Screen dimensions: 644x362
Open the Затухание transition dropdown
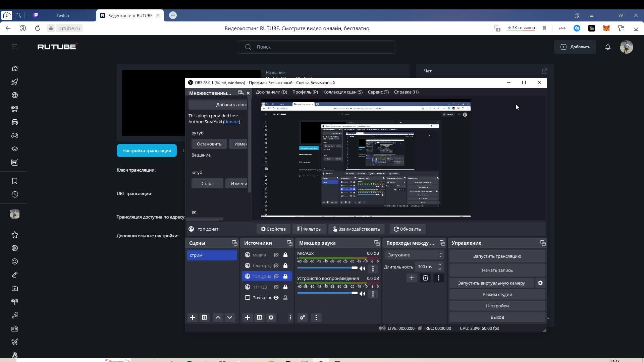point(414,255)
